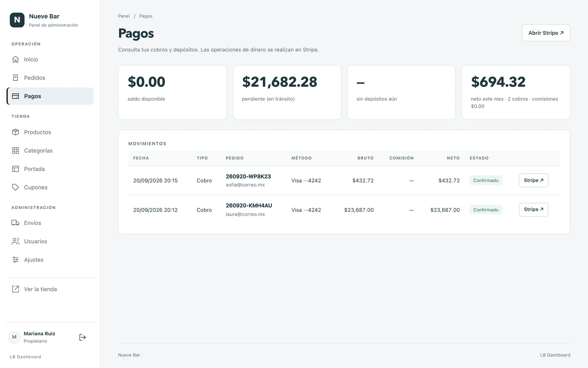Viewport: 588px width, 368px height.
Task: Click the logout arrow icon
Action: (x=83, y=337)
